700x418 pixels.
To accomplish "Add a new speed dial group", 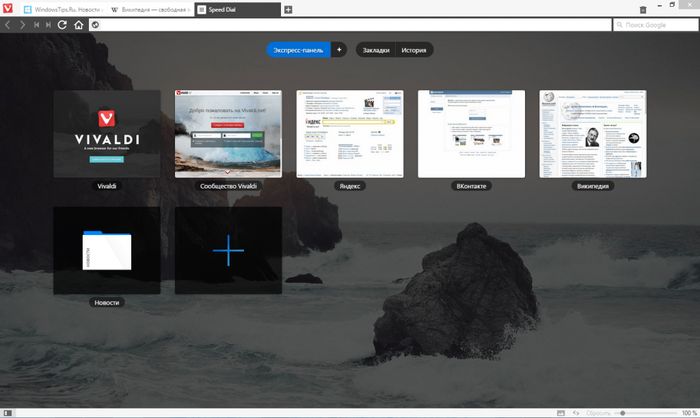I will coord(338,49).
